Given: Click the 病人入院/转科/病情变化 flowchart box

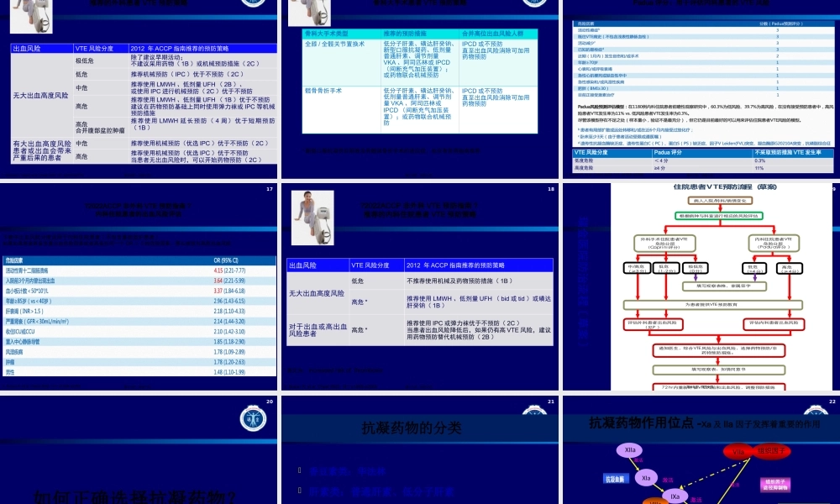Looking at the screenshot, I should coord(721,200).
